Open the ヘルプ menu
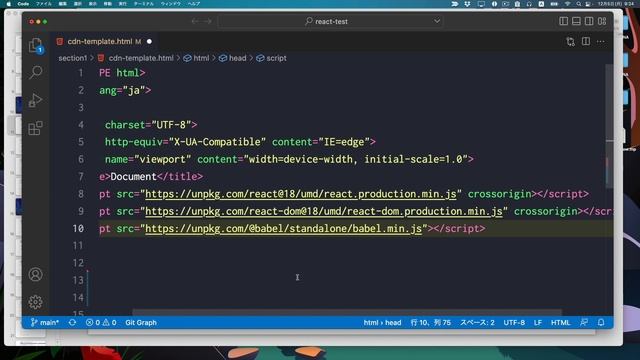This screenshot has height=360, width=640. pos(194,4)
